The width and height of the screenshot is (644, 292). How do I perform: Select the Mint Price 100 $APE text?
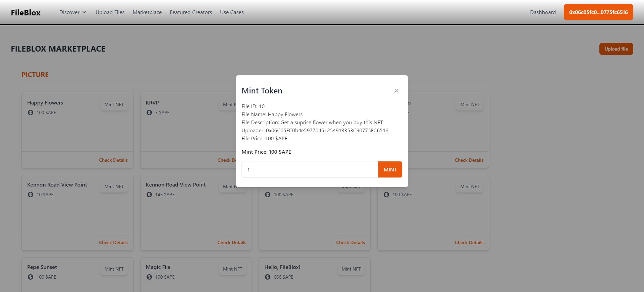point(266,152)
